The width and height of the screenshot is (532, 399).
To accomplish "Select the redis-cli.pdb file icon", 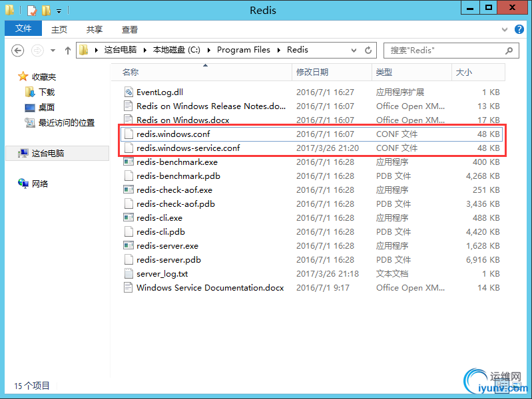I will pos(129,231).
